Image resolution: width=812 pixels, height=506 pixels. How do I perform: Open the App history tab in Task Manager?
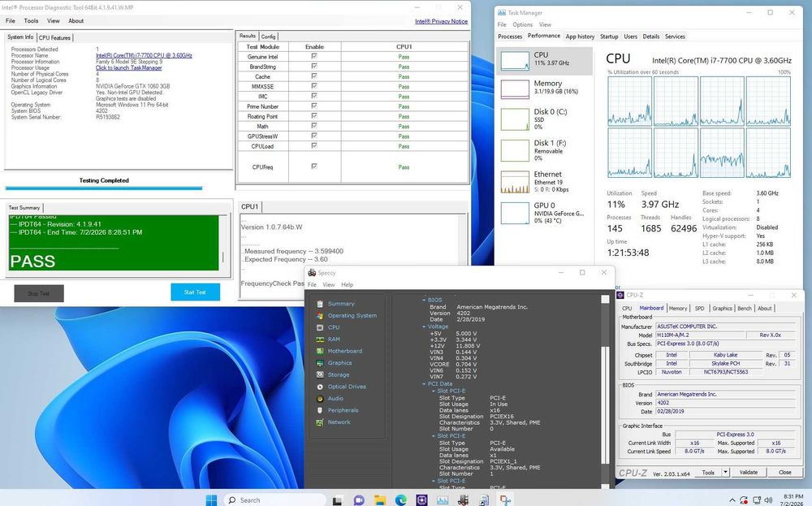tap(580, 37)
